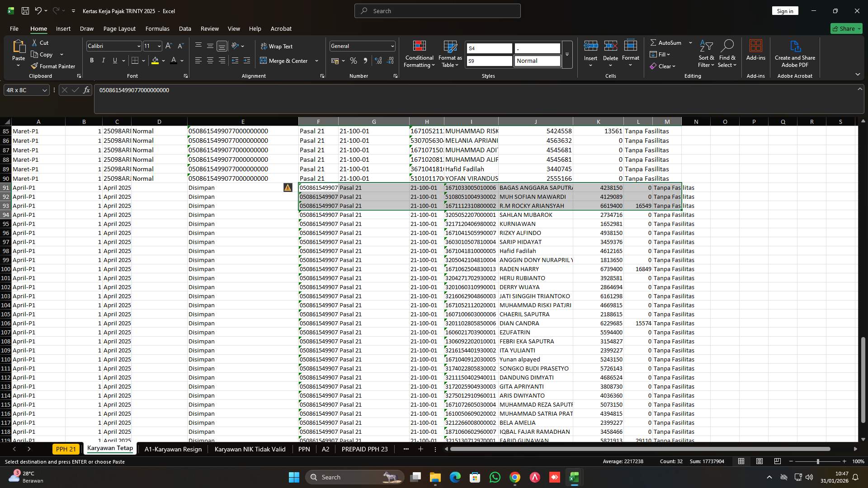The height and width of the screenshot is (488, 868).
Task: Open the font size dropdown
Action: tap(158, 46)
